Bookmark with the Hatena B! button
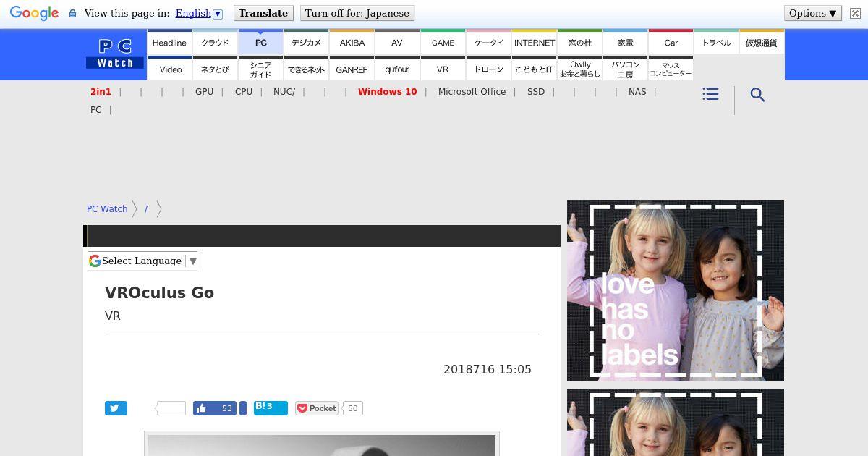The height and width of the screenshot is (456, 868). pyautogui.click(x=271, y=408)
